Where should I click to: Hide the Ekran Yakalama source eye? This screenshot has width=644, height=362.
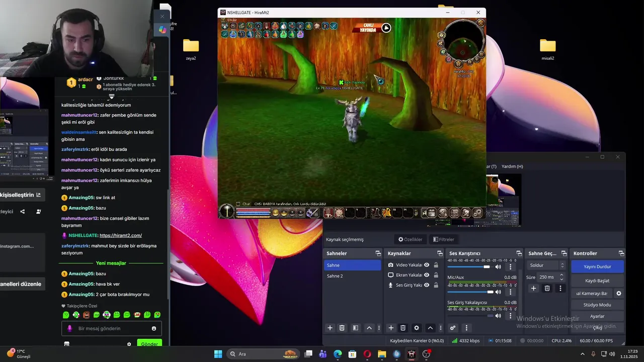[427, 275]
